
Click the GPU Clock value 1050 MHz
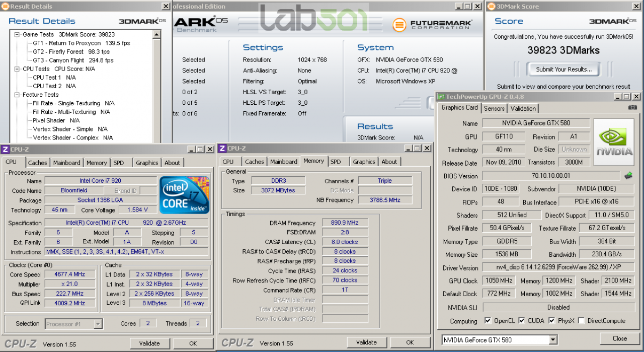(x=498, y=280)
